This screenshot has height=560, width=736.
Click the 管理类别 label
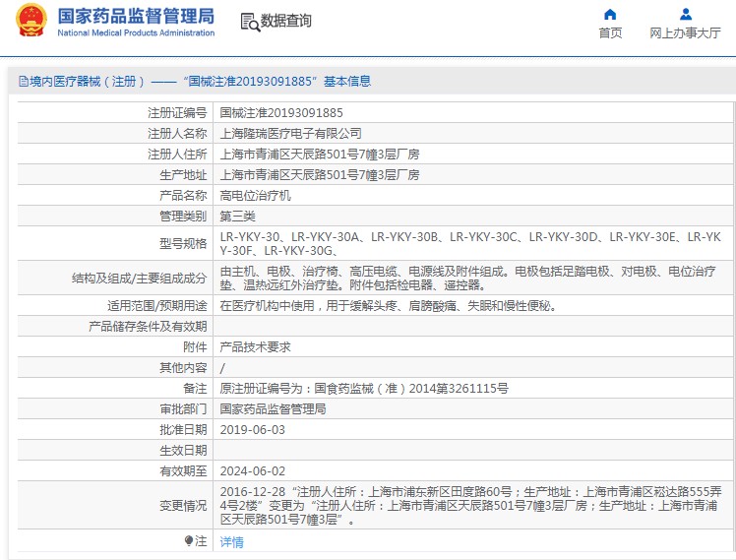click(x=183, y=216)
